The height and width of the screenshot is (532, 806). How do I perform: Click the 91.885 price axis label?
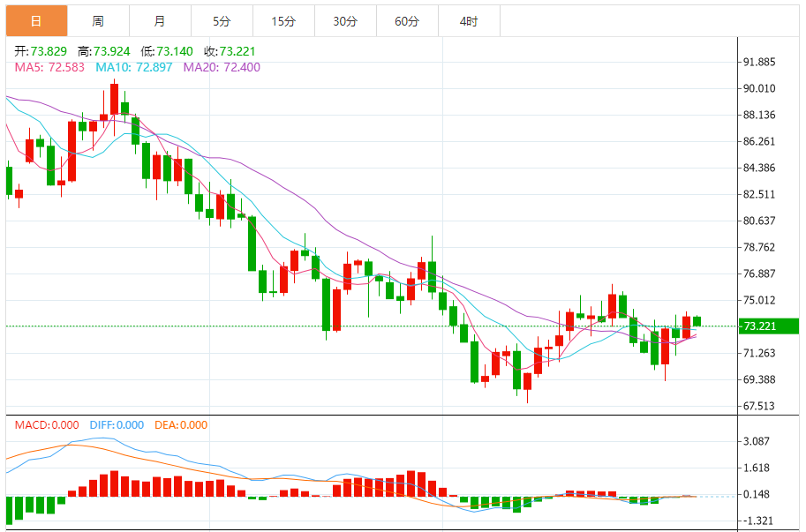pos(759,62)
